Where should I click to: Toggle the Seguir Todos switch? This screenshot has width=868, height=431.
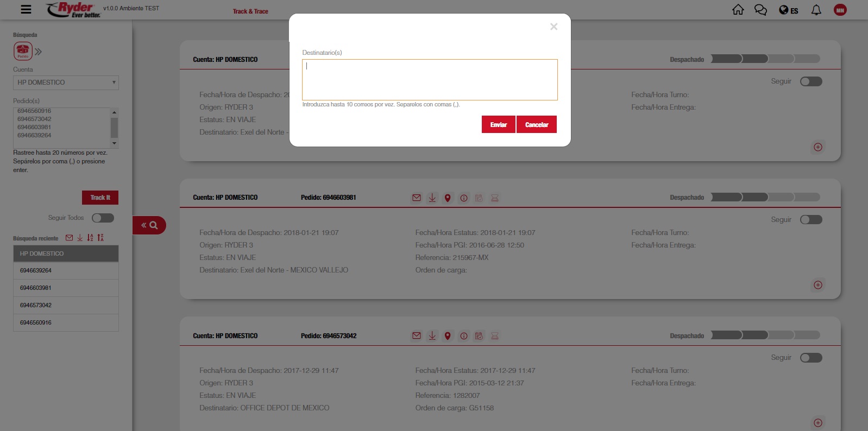point(103,218)
